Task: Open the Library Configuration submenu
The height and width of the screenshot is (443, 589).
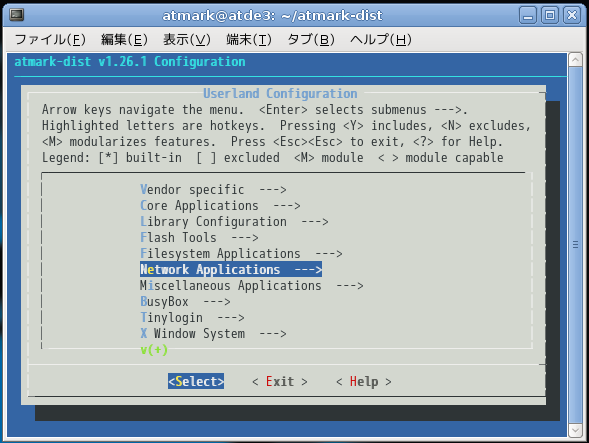Action: 234,222
